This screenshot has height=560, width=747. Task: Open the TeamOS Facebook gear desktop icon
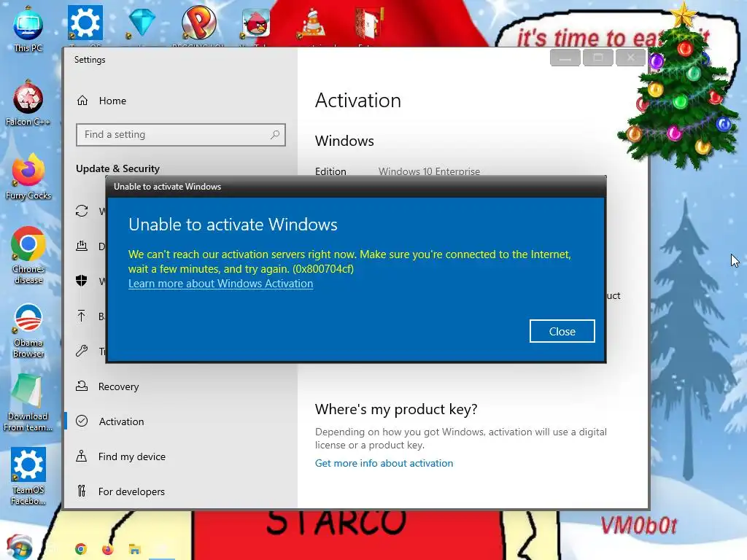28,476
